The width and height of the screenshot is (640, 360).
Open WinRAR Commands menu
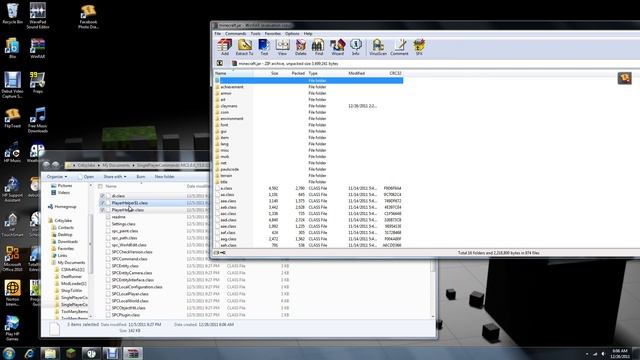tap(236, 33)
